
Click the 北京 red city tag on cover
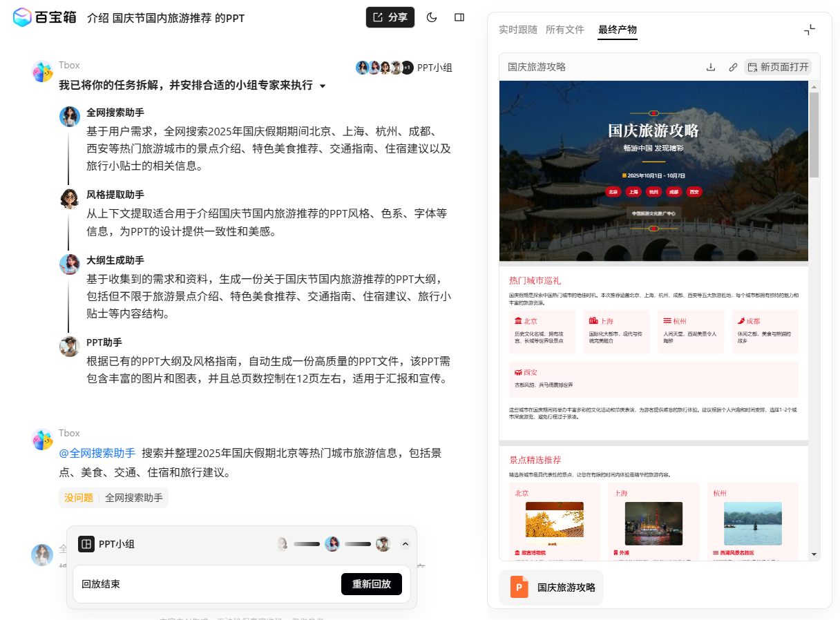click(612, 192)
